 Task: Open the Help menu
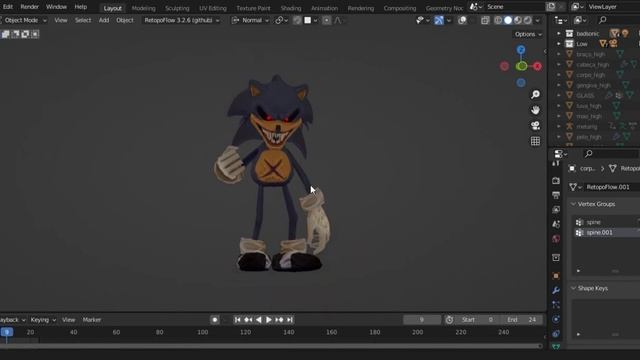click(x=80, y=7)
